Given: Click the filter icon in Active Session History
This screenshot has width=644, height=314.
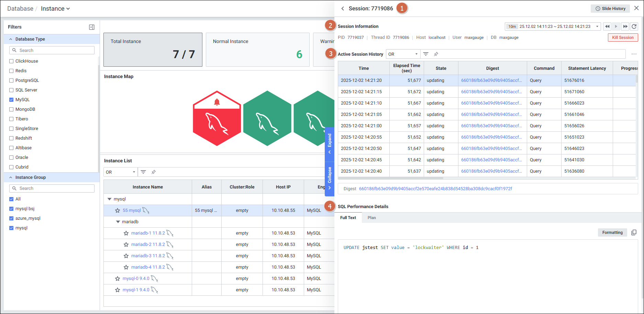Looking at the screenshot, I should point(425,54).
